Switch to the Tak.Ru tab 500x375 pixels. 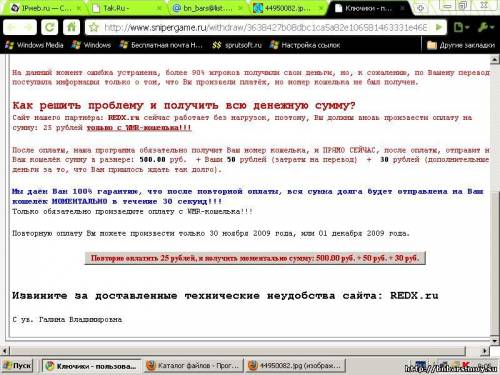click(x=127, y=8)
